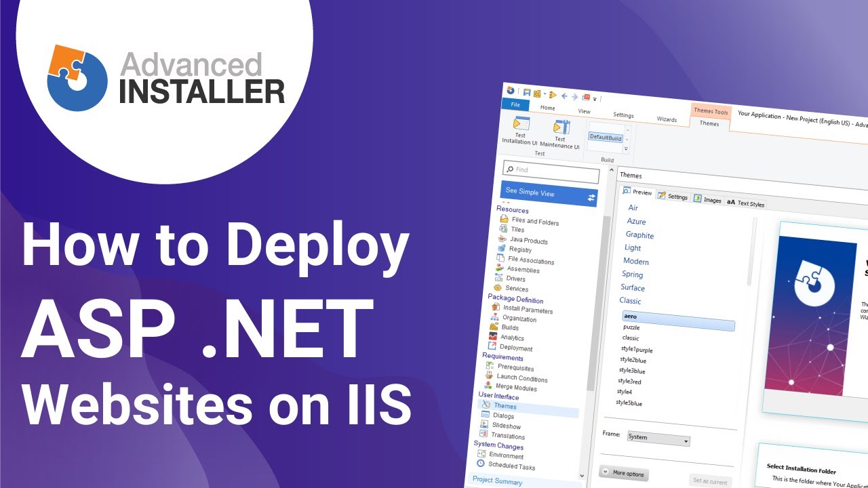The height and width of the screenshot is (488, 868).
Task: Click the Find search field
Action: (551, 171)
